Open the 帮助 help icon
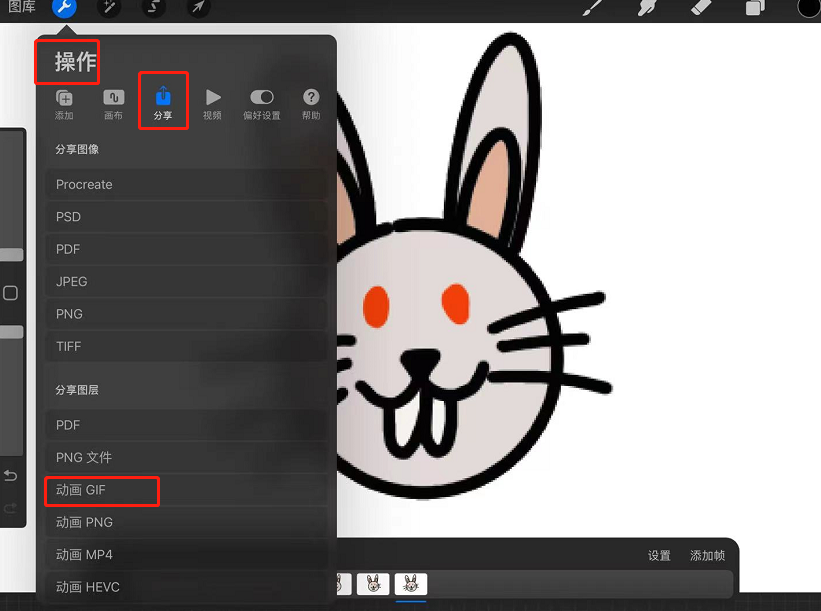 tap(310, 100)
